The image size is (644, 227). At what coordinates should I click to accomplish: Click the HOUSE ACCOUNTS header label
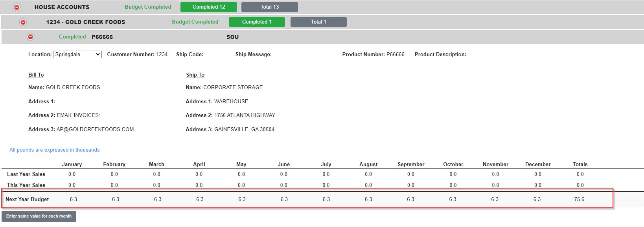point(62,7)
